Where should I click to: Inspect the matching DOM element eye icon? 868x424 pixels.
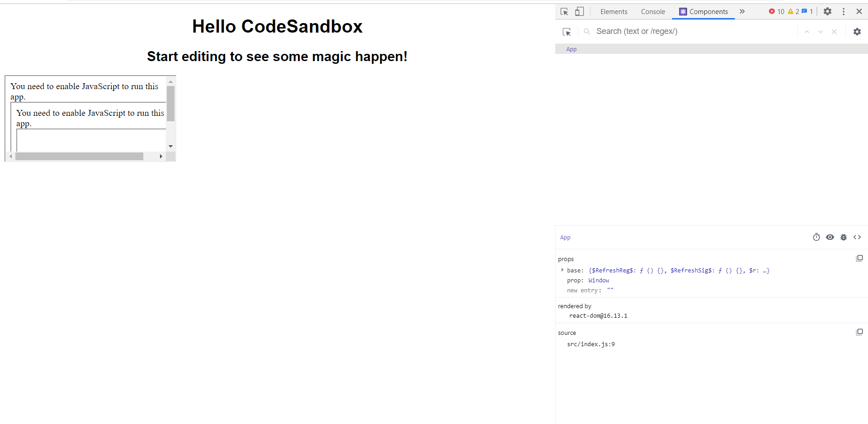[830, 237]
